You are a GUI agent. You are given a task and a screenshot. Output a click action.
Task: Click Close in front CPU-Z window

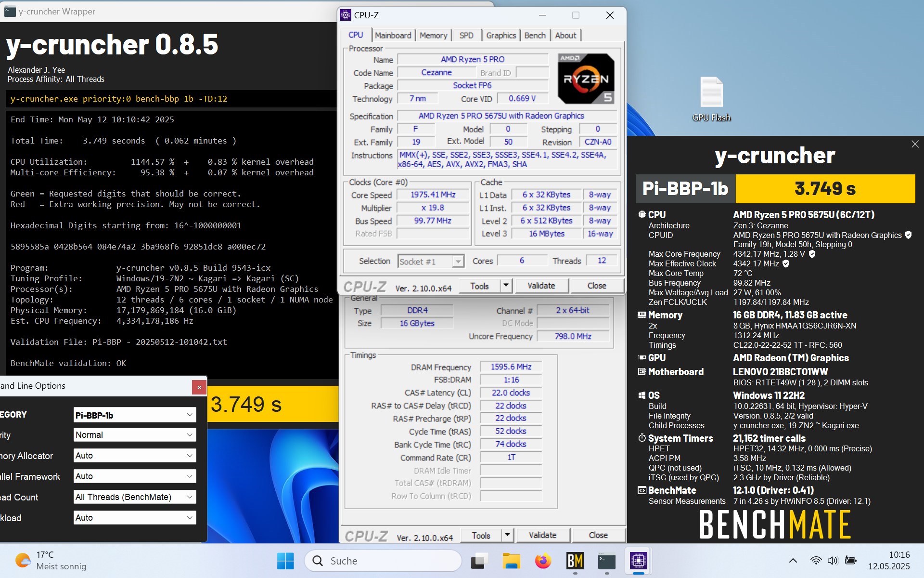pyautogui.click(x=597, y=286)
